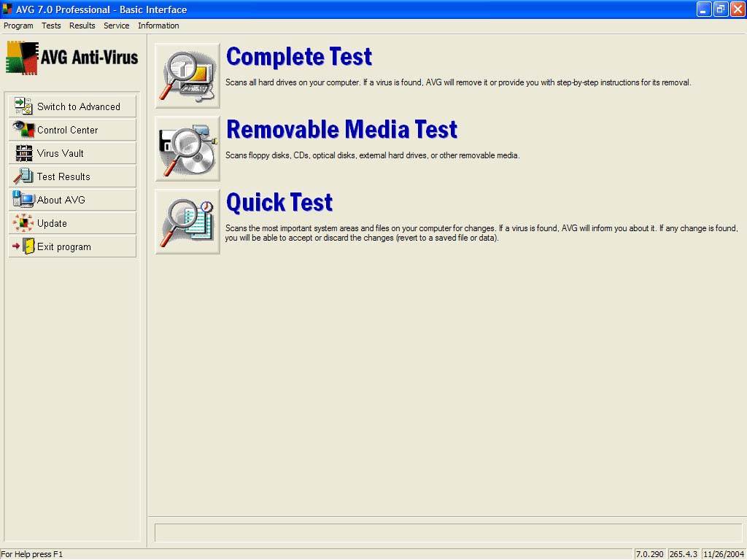Click the Virus Vault icon
Screen dimensions: 747x560
click(x=23, y=153)
